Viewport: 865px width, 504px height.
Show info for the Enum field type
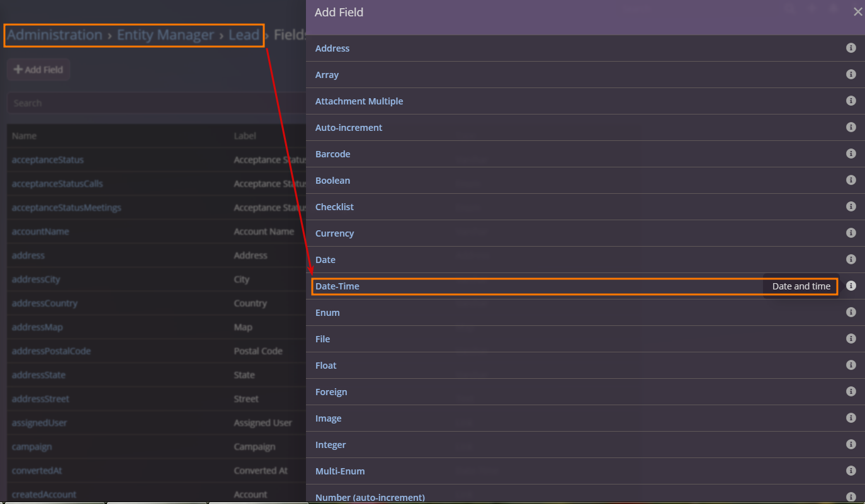click(851, 312)
